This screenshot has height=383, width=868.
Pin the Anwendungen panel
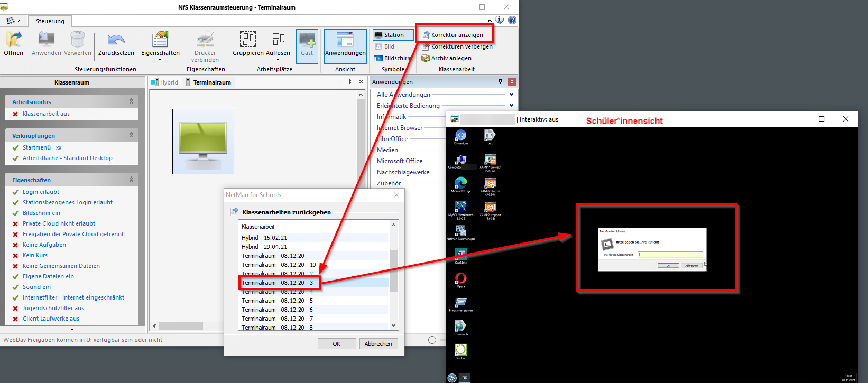pyautogui.click(x=501, y=82)
